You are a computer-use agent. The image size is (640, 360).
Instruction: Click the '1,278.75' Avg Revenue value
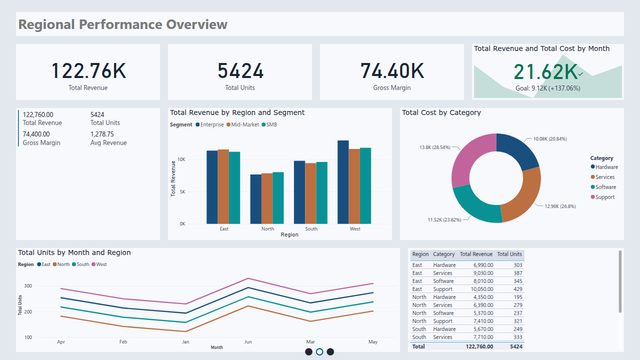point(102,134)
